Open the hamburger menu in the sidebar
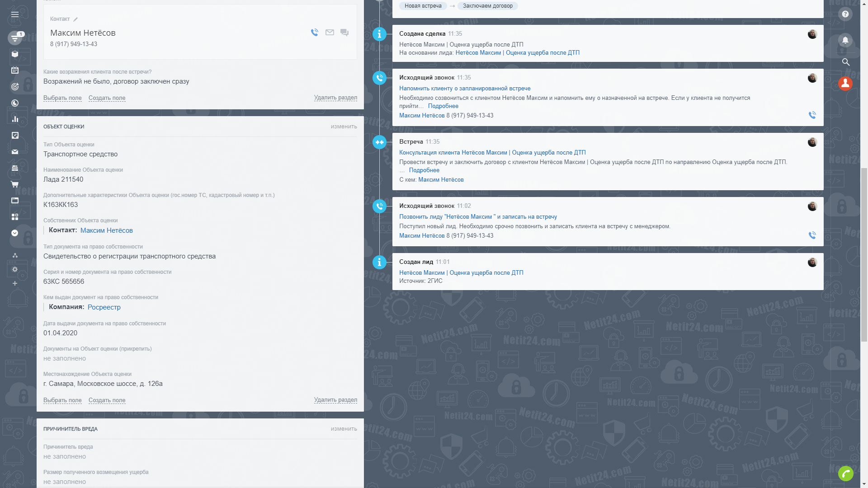Viewport: 868px width, 488px height. click(15, 14)
